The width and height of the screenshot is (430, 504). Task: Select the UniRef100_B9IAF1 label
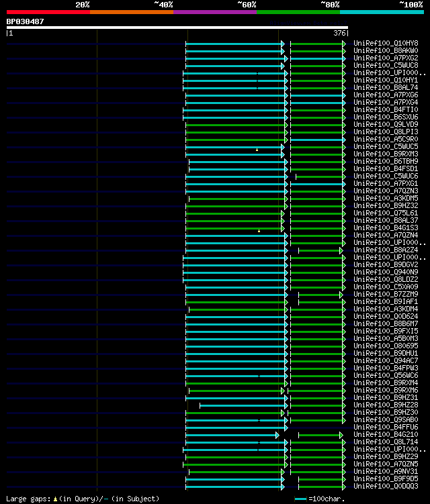pos(386,302)
